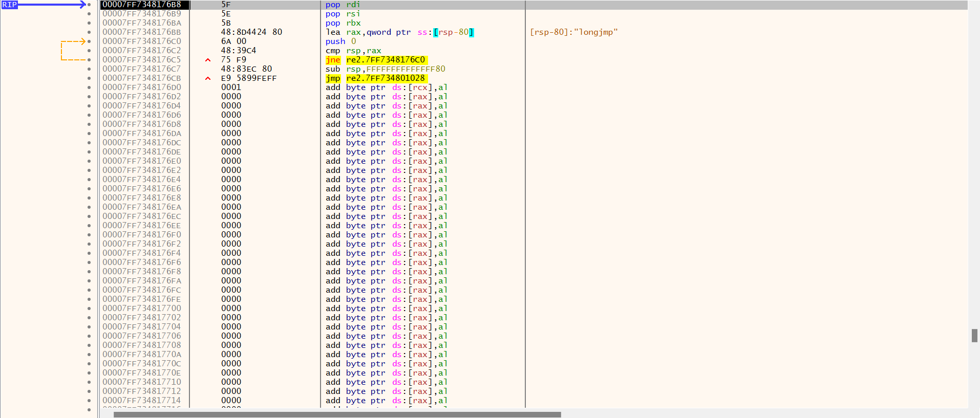Screen dimensions: 980x418
Task: Toggle breakpoint bullet at 00007FF734817700
Action: coord(89,309)
